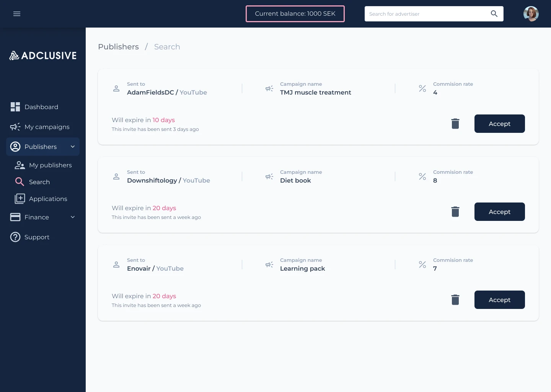Accept the AdamFieldsDC invite
The width and height of the screenshot is (551, 392).
tap(500, 124)
